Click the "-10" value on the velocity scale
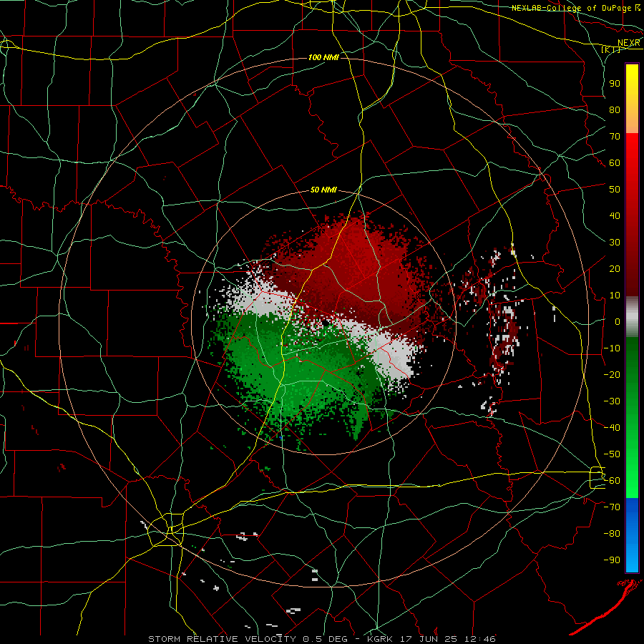The image size is (644, 644). click(x=612, y=348)
